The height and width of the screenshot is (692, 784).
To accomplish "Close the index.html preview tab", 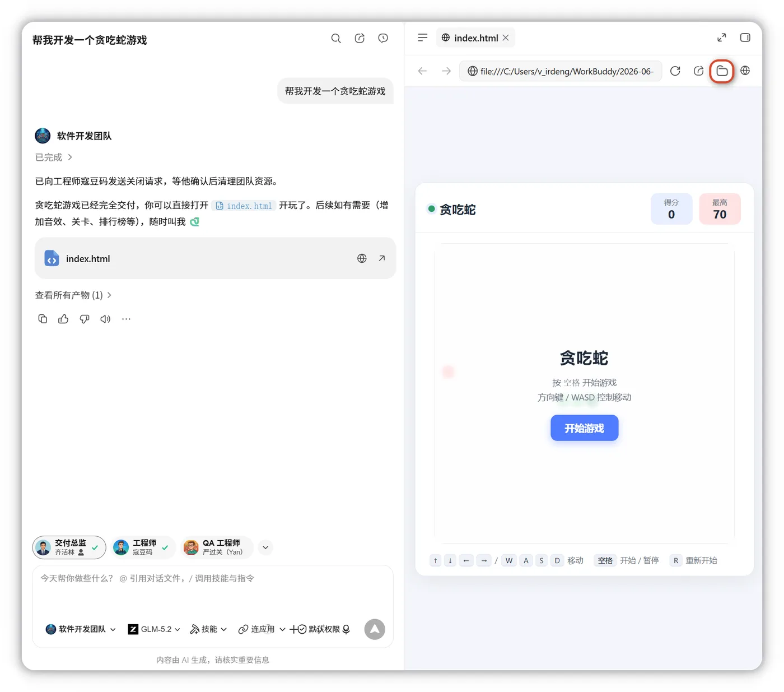I will (x=506, y=38).
